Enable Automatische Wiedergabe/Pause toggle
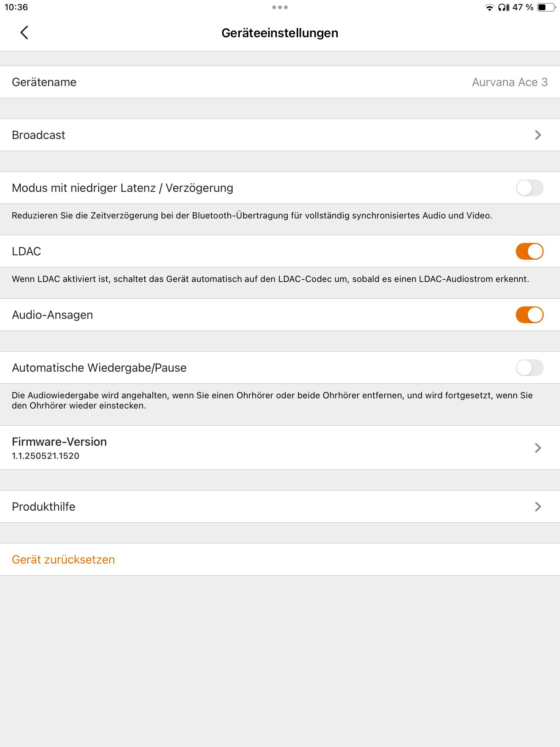The width and height of the screenshot is (560, 747). 529,368
